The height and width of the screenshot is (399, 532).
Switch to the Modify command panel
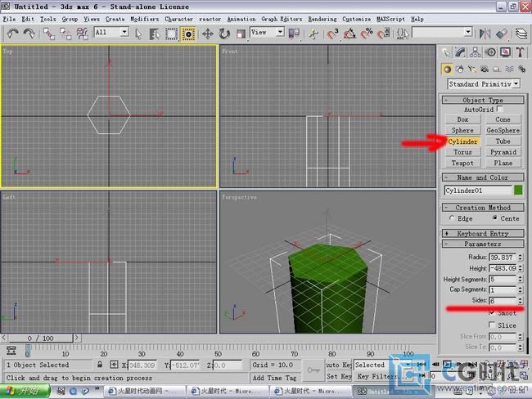pos(460,52)
